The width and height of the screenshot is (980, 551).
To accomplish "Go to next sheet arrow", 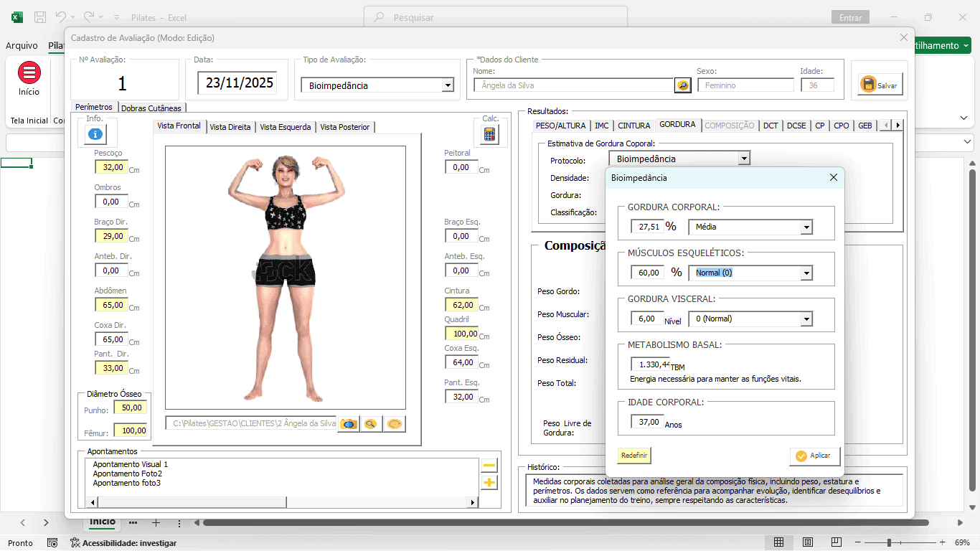I will [x=46, y=523].
